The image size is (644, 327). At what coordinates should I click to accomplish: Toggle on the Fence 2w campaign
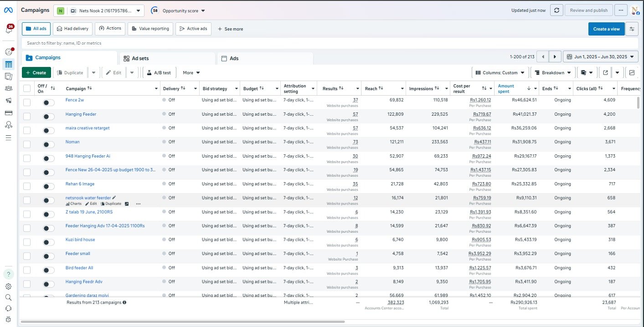pyautogui.click(x=48, y=103)
